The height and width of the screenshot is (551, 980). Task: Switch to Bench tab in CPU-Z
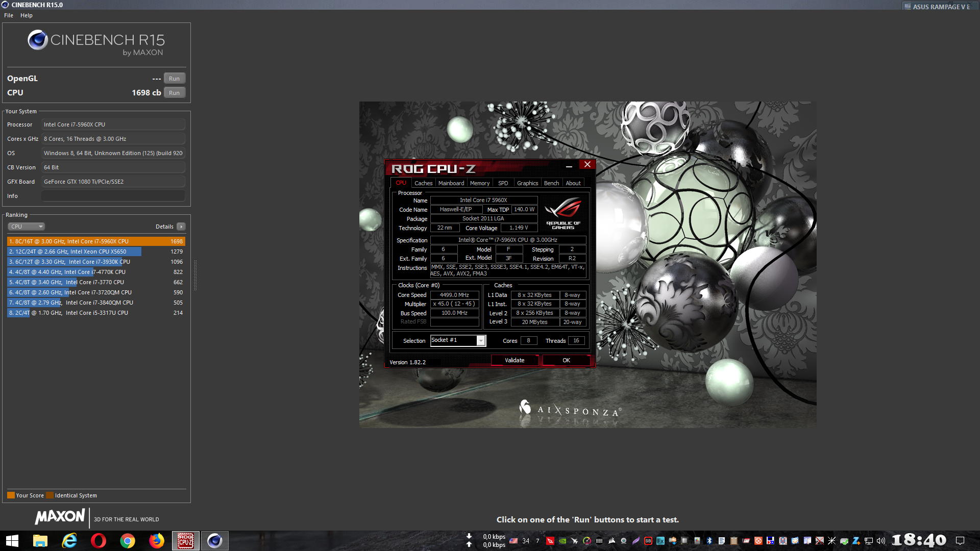(x=551, y=183)
